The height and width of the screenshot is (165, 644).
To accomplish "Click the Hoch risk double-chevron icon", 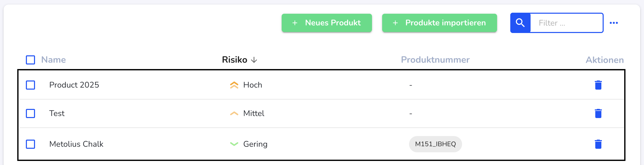I will tap(234, 85).
